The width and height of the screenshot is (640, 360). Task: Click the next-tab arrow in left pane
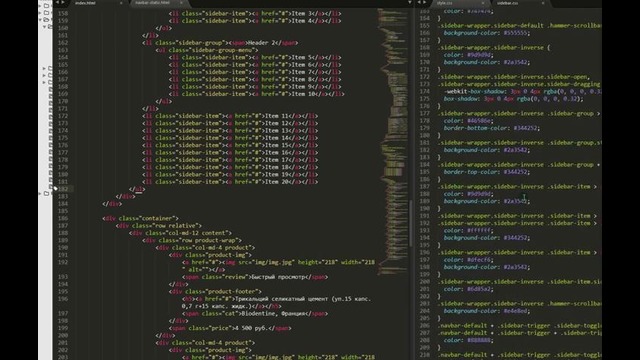click(63, 2)
